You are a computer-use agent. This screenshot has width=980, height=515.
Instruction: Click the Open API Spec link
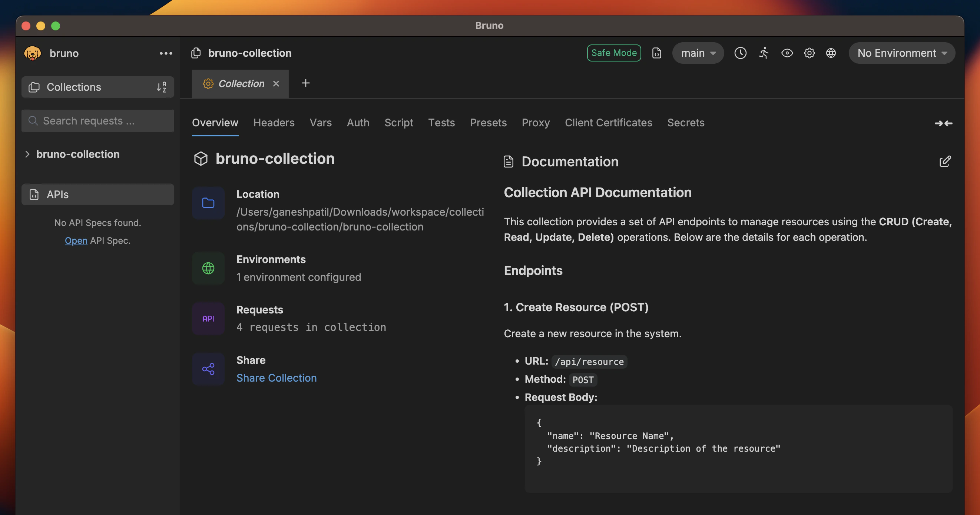76,240
